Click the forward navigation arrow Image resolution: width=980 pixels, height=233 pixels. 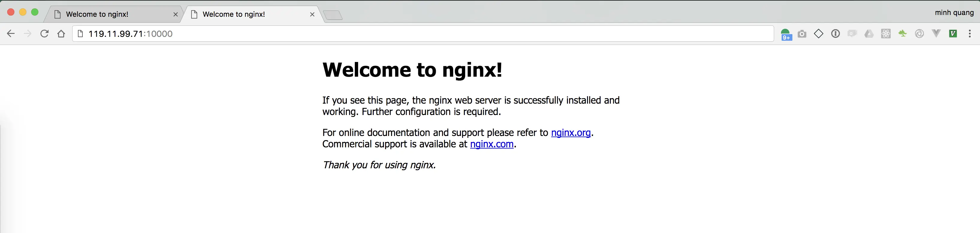tap(27, 34)
